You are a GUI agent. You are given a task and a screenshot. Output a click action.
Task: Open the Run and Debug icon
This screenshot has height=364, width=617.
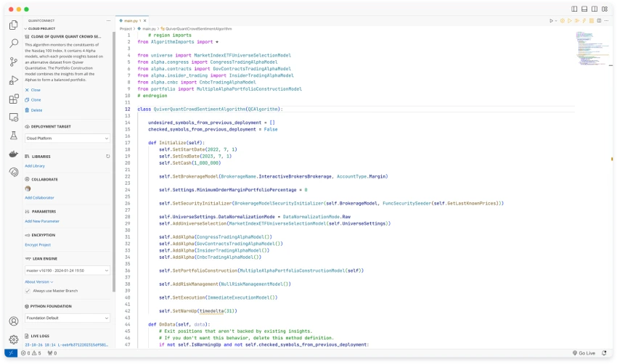[x=13, y=80]
